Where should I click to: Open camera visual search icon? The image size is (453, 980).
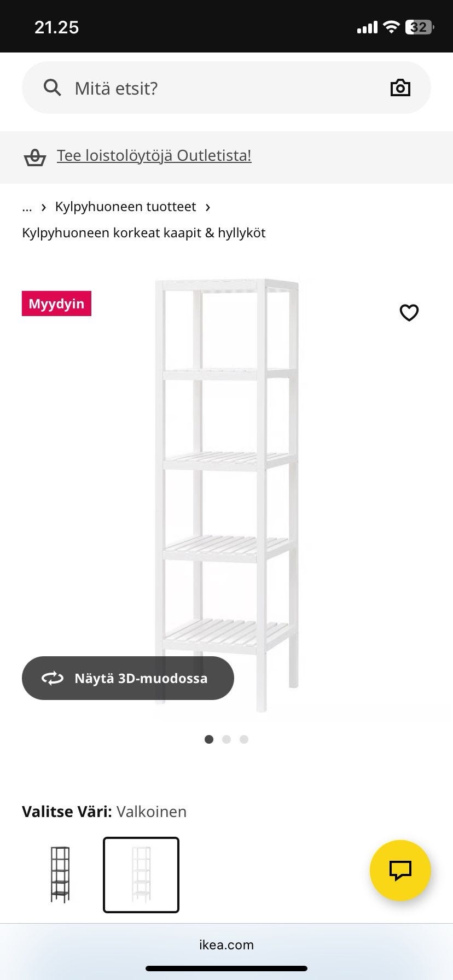pos(400,87)
